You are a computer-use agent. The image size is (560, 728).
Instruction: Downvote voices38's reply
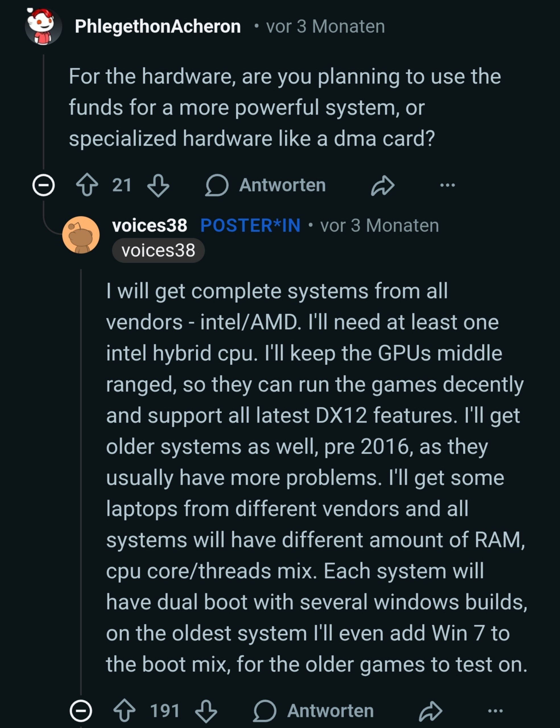[x=206, y=711]
